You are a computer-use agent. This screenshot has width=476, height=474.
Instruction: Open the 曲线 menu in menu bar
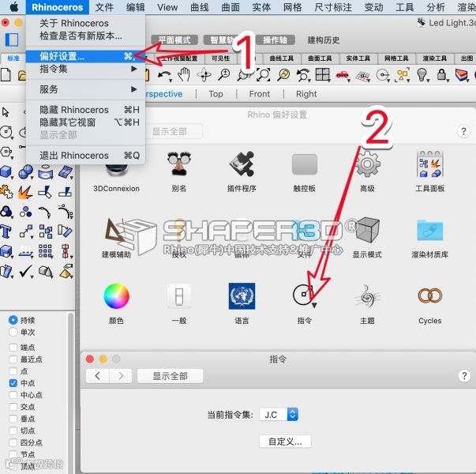tap(200, 7)
